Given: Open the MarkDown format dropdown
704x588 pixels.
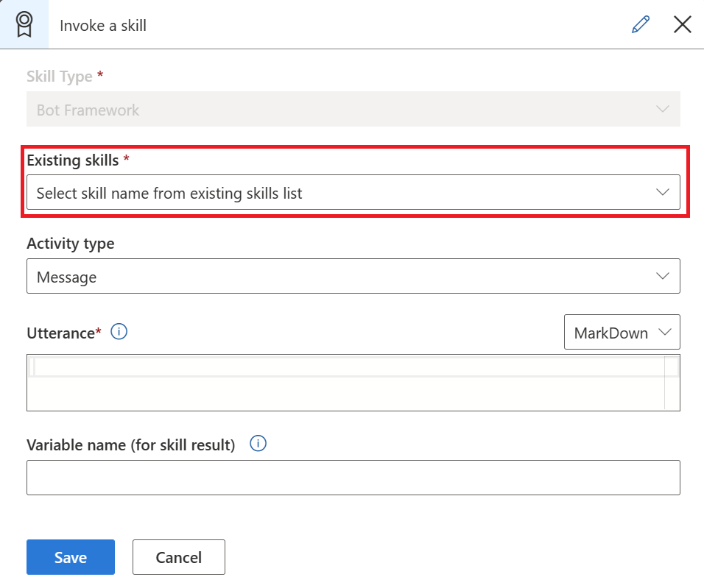Looking at the screenshot, I should pyautogui.click(x=622, y=332).
